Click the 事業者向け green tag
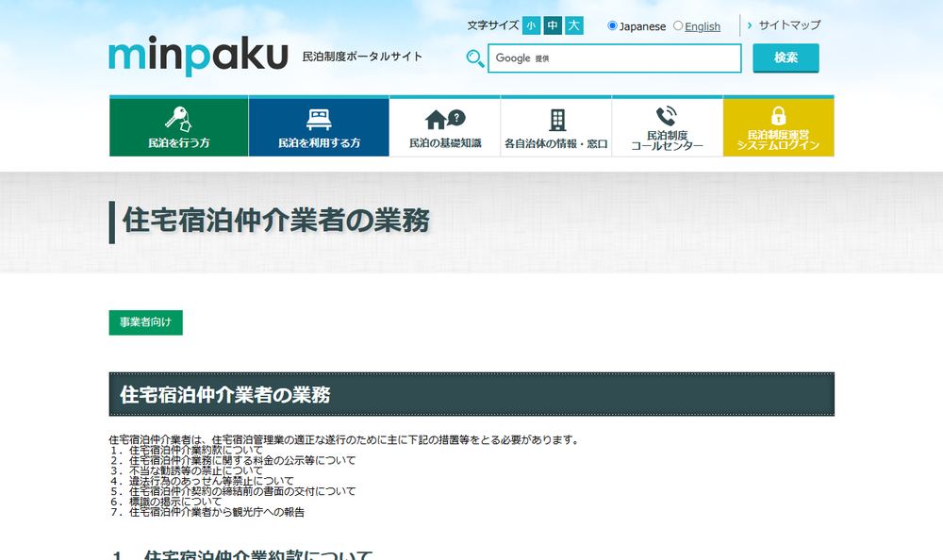This screenshot has height=560, width=943. [145, 322]
